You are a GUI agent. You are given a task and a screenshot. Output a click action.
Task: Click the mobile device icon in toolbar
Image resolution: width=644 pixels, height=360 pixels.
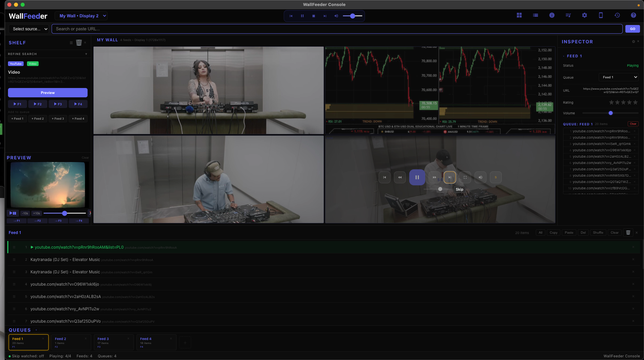601,15
